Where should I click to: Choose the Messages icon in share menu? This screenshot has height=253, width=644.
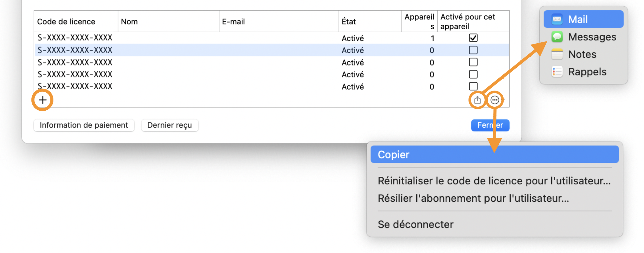pyautogui.click(x=557, y=37)
